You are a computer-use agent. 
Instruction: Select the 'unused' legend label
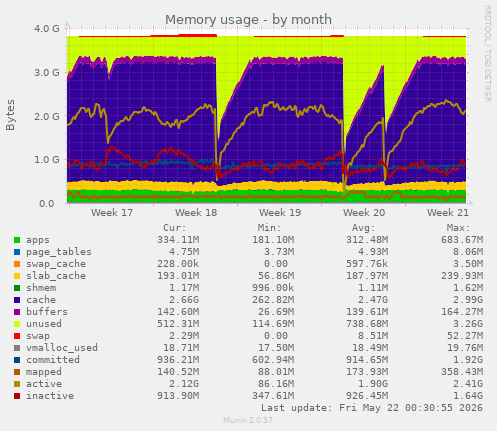click(x=44, y=324)
